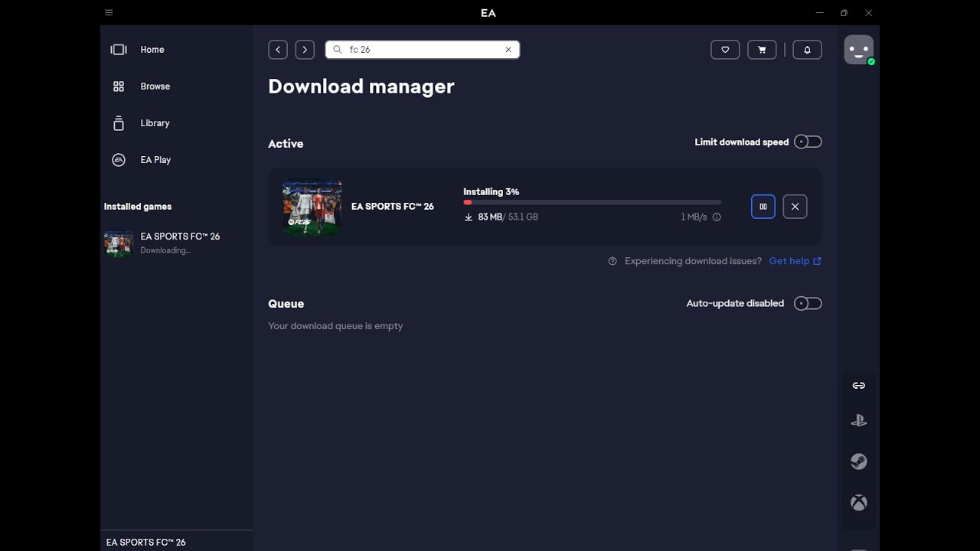Go forward with the right arrow button
This screenshot has width=980, height=551.
(x=305, y=50)
